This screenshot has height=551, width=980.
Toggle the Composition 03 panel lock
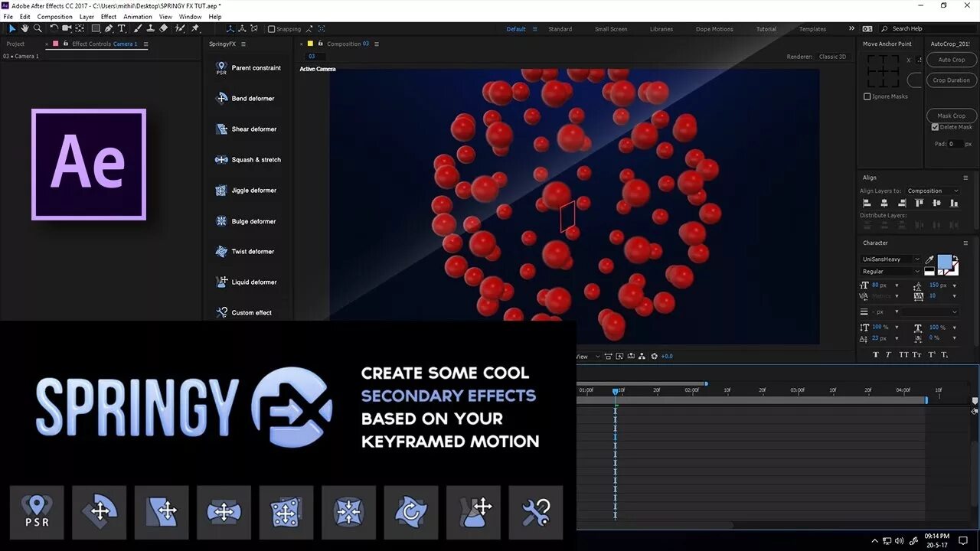tap(320, 44)
